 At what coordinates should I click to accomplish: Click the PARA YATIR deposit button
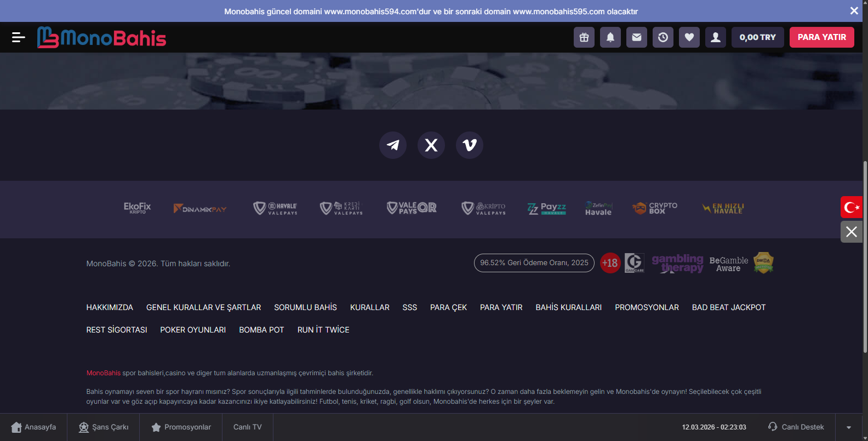tap(821, 37)
